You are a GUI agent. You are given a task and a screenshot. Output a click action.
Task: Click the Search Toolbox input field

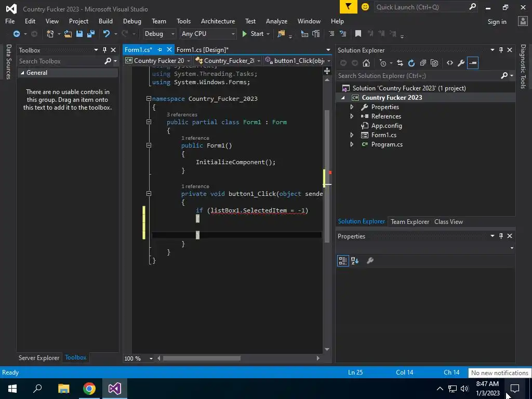68,61
